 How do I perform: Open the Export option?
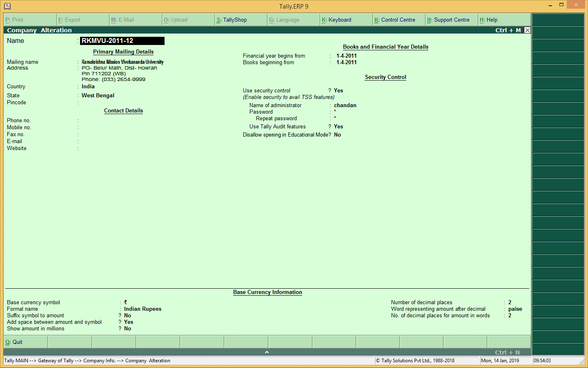(x=82, y=19)
